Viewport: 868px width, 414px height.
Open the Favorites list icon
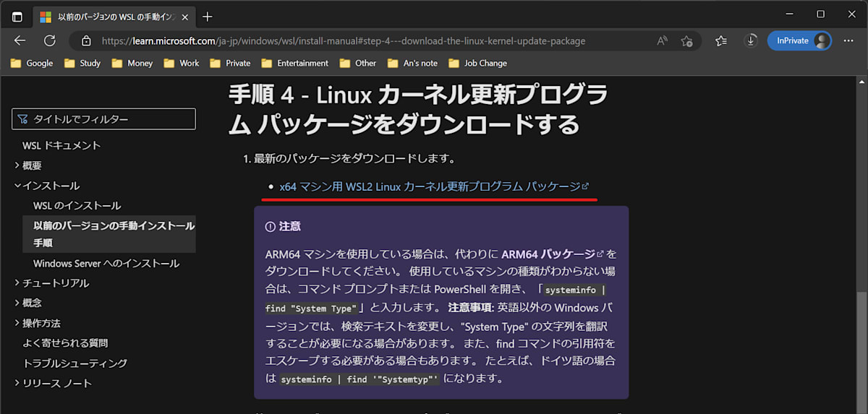(x=721, y=41)
